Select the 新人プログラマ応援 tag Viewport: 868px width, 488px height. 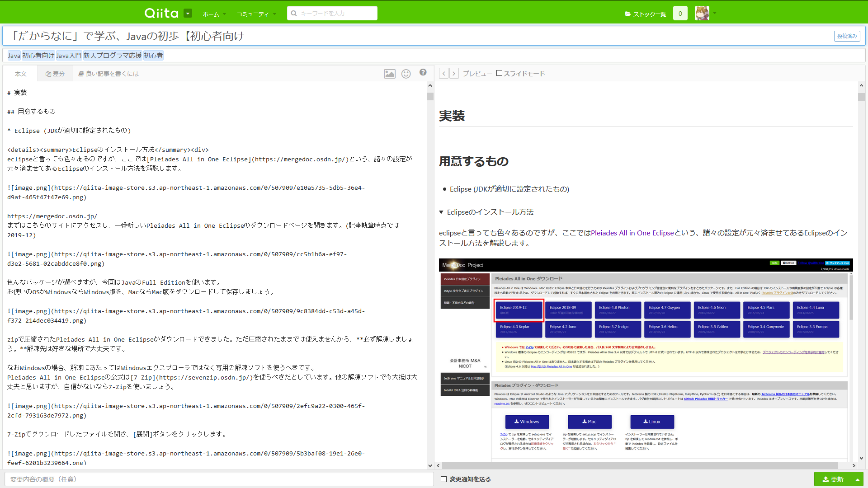point(112,56)
